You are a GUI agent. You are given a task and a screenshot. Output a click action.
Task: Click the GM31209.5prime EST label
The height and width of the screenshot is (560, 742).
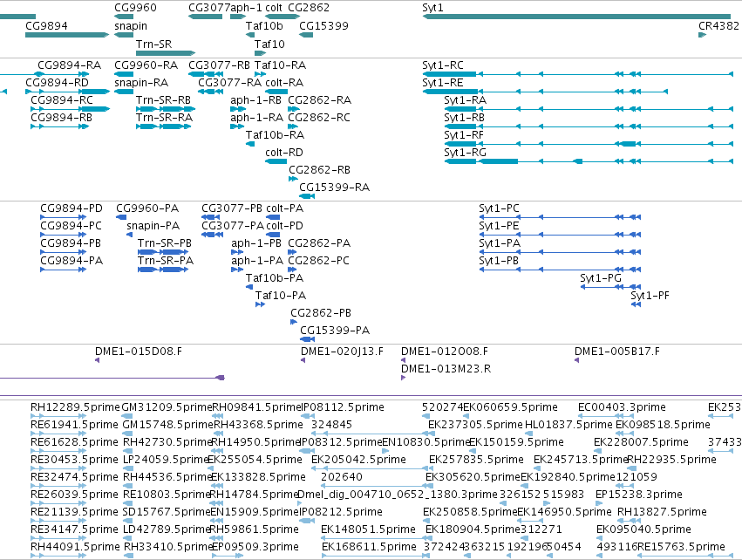click(x=167, y=407)
